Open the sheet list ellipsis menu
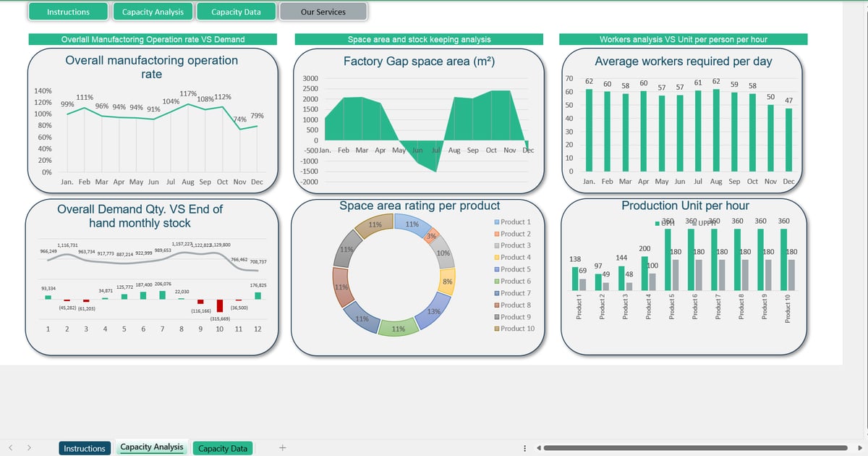Screen dimensions: 868x456 click(524, 448)
